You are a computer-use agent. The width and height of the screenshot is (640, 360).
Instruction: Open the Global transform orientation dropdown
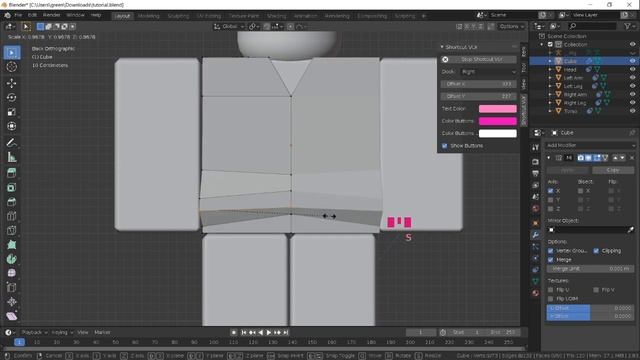(229, 27)
